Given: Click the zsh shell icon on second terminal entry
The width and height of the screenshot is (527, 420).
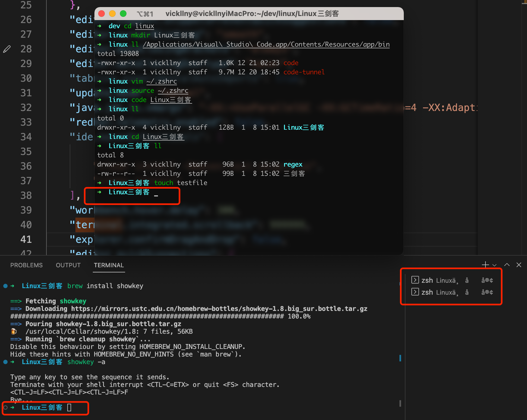Looking at the screenshot, I should coord(415,292).
